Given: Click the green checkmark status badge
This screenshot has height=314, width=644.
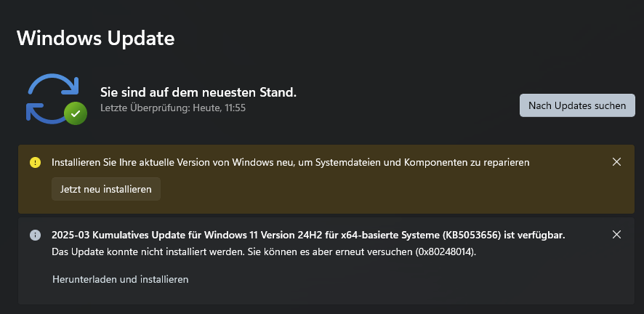Looking at the screenshot, I should [75, 113].
